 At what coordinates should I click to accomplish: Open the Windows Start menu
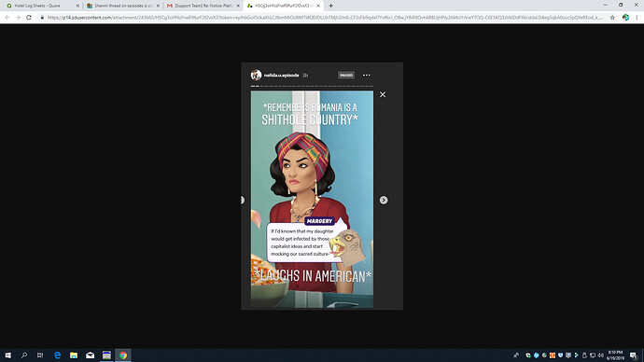pyautogui.click(x=7, y=355)
